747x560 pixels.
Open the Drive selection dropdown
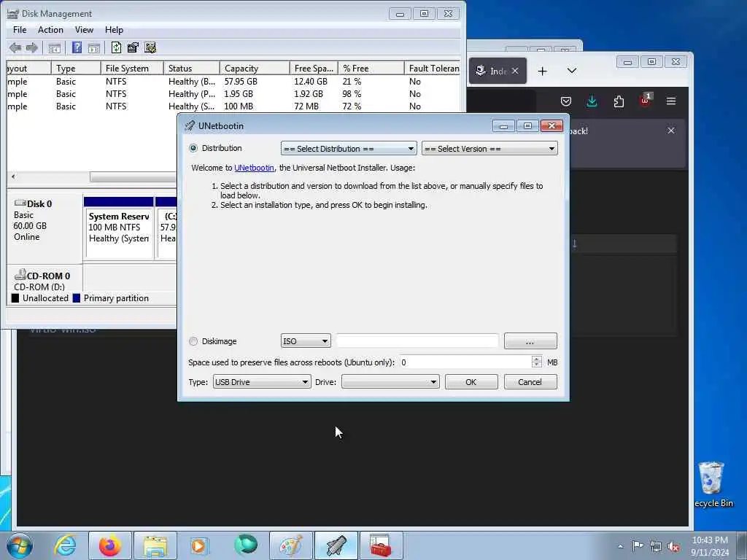click(x=390, y=382)
